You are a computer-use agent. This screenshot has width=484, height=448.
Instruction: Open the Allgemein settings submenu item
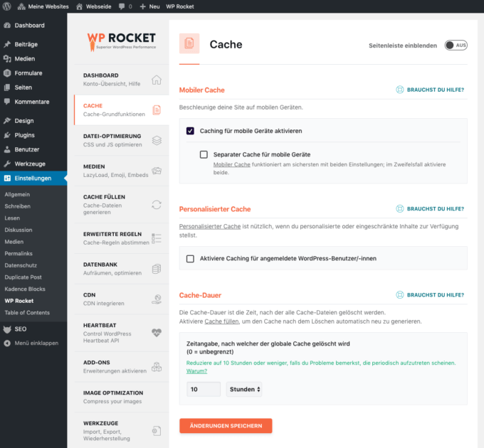tap(17, 195)
